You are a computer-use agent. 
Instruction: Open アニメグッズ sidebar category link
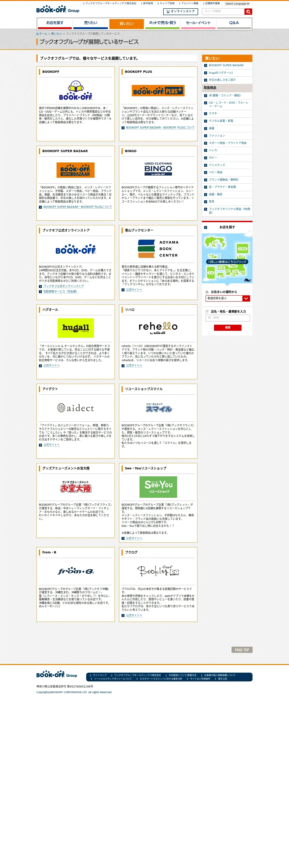pyautogui.click(x=217, y=165)
